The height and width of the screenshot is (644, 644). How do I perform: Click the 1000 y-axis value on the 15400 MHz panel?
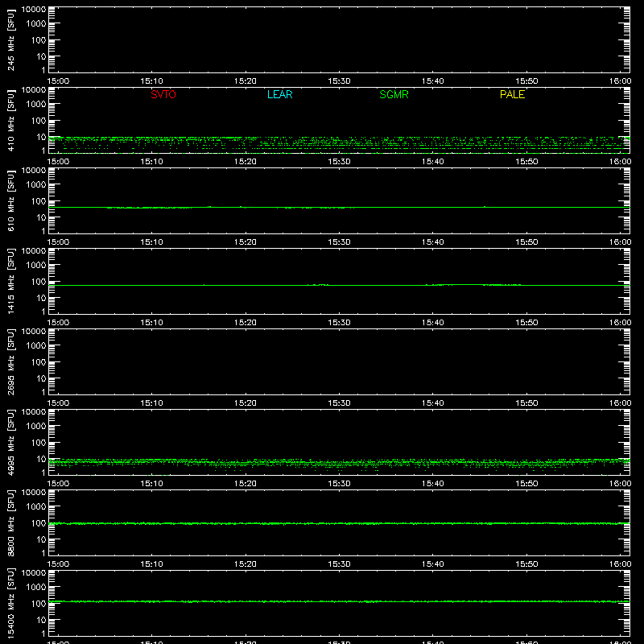click(x=36, y=588)
